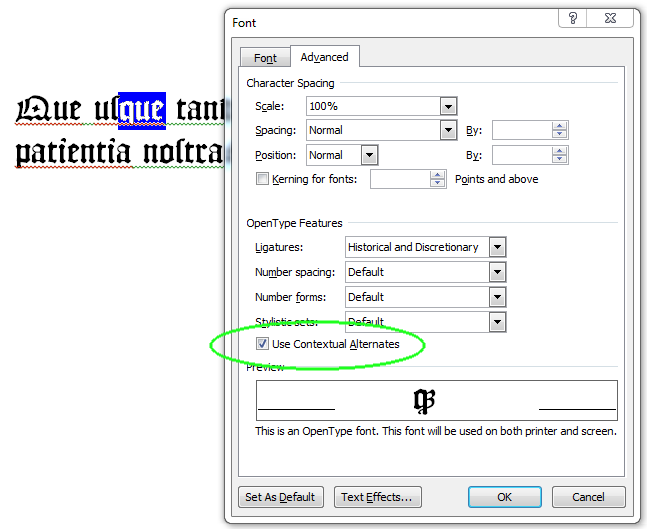
Task: Expand the Stylistic sets dropdown
Action: click(497, 322)
